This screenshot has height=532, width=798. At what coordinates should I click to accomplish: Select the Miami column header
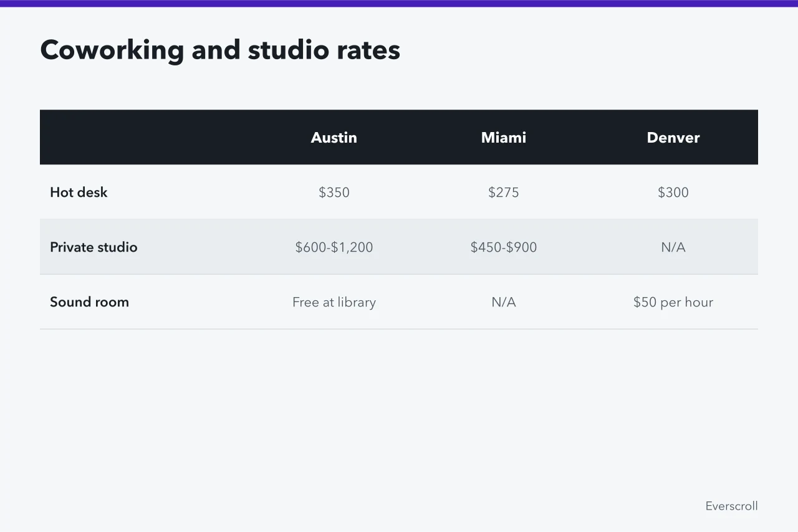504,138
